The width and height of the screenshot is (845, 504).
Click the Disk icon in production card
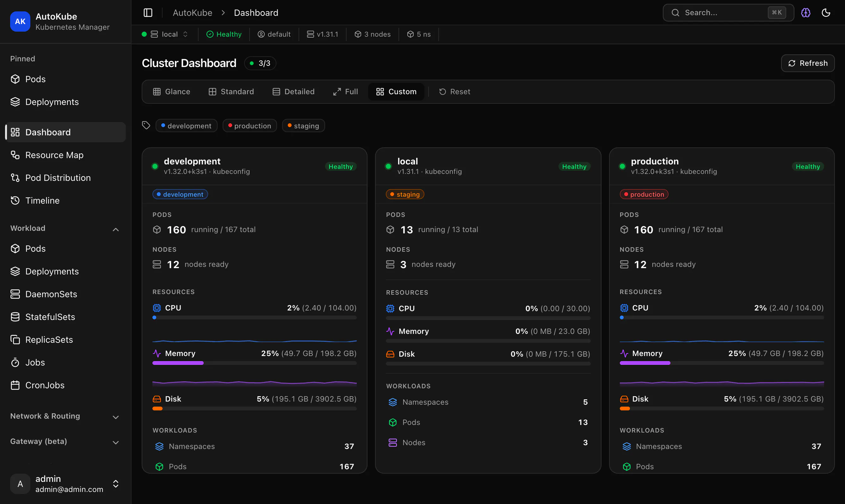(624, 399)
